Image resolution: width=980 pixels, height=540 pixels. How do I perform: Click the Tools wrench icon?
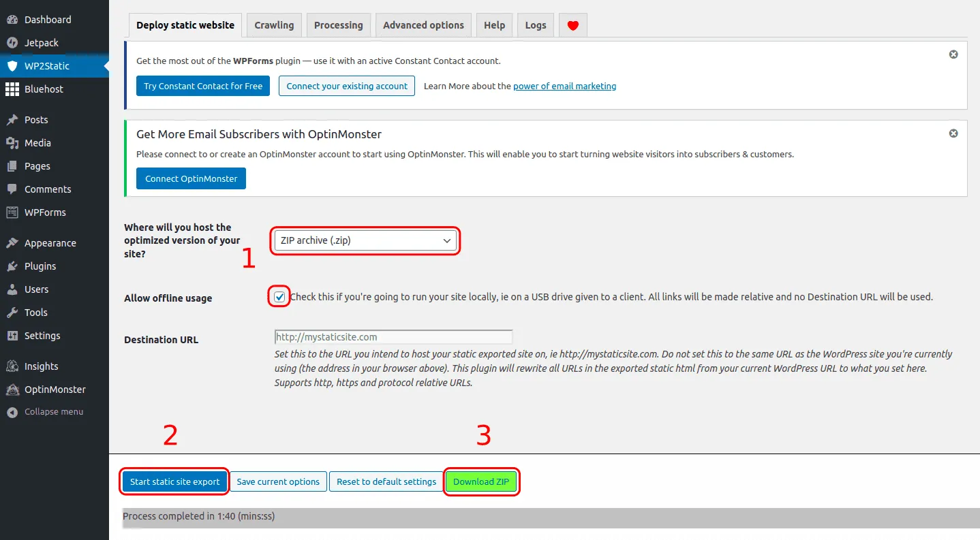[12, 313]
